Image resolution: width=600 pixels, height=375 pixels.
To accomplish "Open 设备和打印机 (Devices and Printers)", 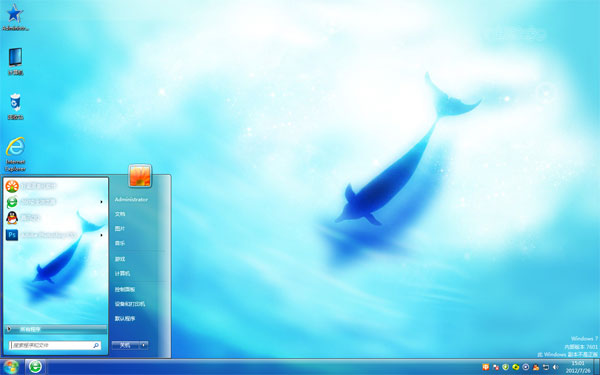I will click(130, 304).
